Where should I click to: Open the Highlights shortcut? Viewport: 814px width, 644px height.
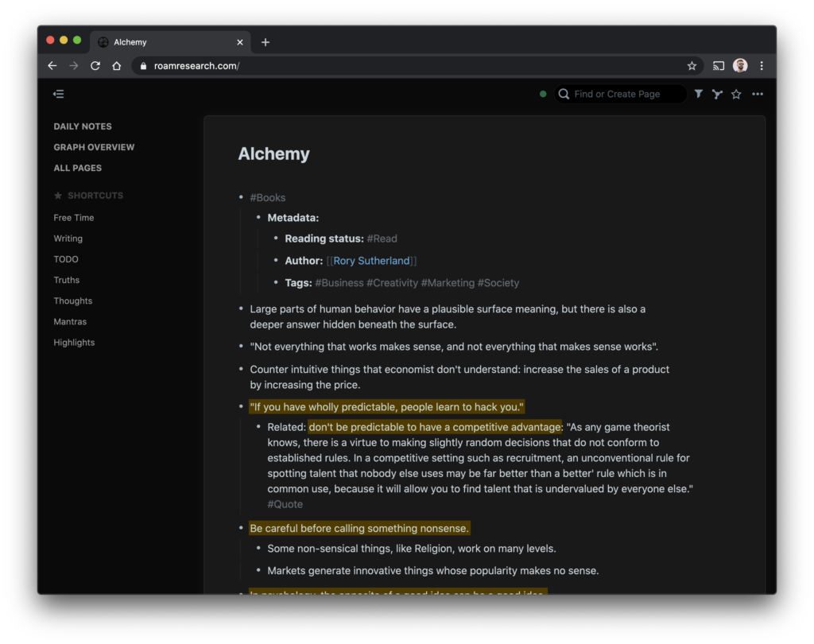[x=74, y=343]
